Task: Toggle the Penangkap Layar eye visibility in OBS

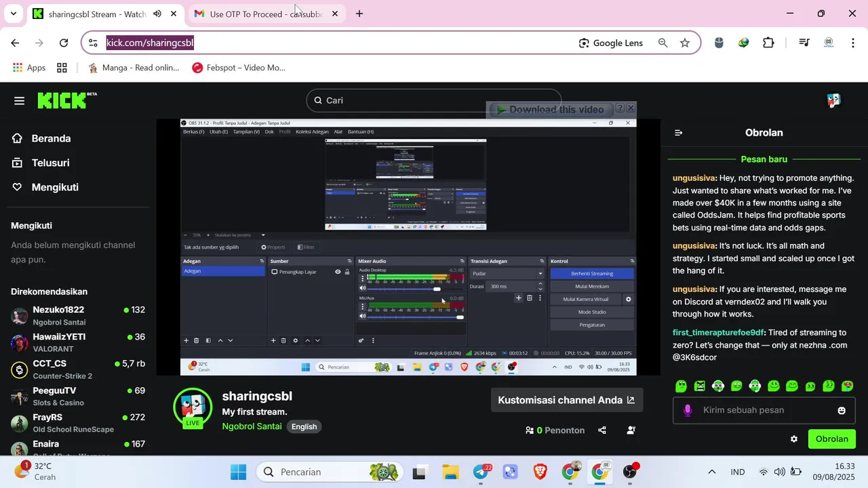Action: [x=338, y=272]
